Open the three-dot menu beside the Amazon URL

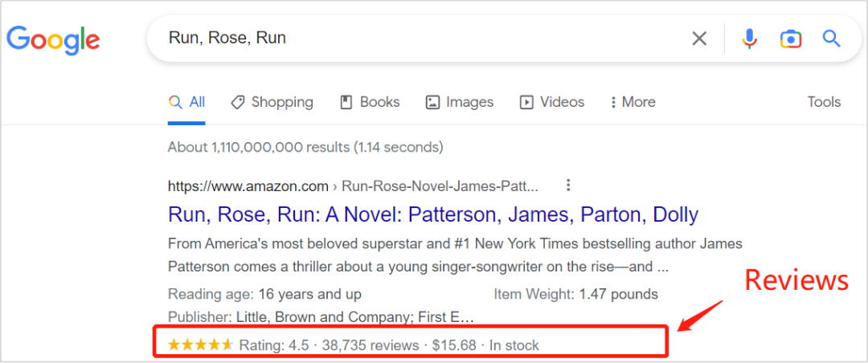[568, 186]
